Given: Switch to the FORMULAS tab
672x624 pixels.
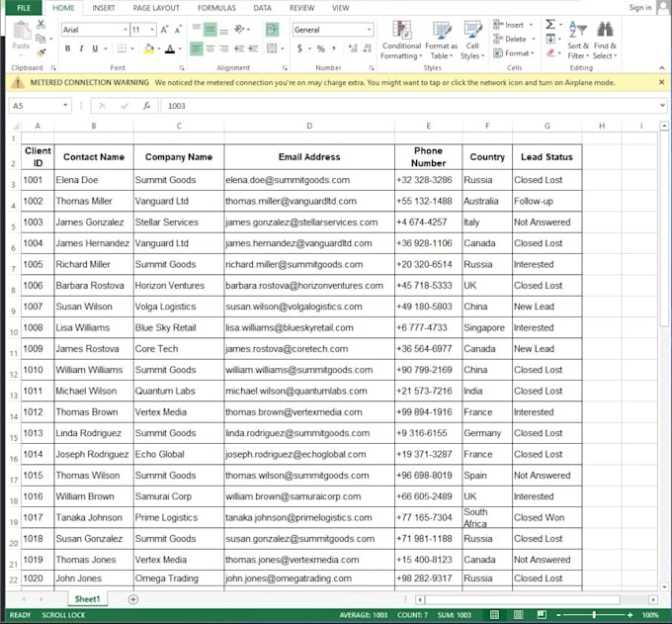Looking at the screenshot, I should pyautogui.click(x=216, y=8).
